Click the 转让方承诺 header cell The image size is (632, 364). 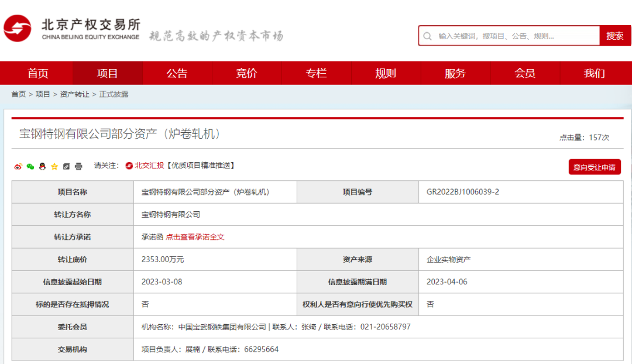pyautogui.click(x=73, y=237)
